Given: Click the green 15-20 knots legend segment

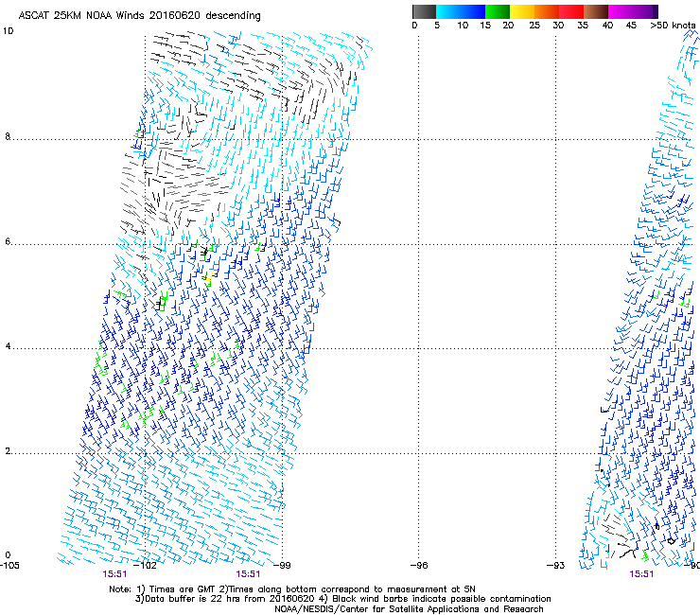Looking at the screenshot, I should click(498, 11).
